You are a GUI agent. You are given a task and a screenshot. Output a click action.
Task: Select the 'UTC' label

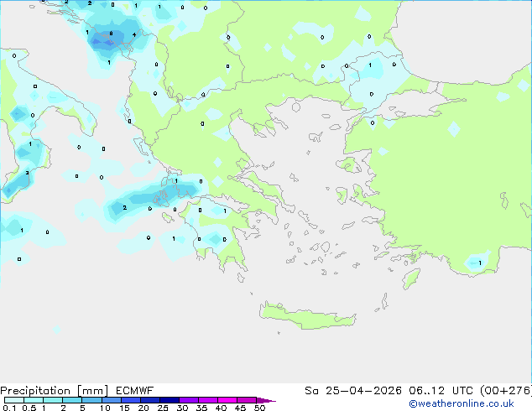(x=462, y=391)
